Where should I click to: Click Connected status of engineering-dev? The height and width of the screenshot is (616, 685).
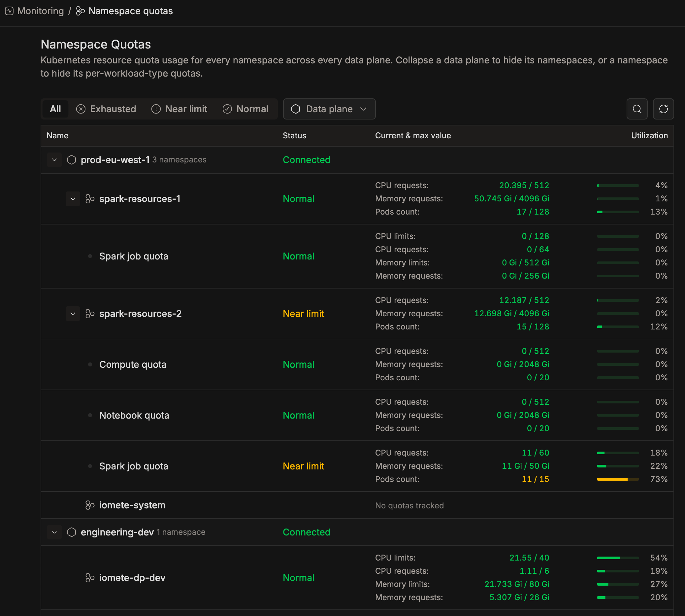tap(307, 532)
